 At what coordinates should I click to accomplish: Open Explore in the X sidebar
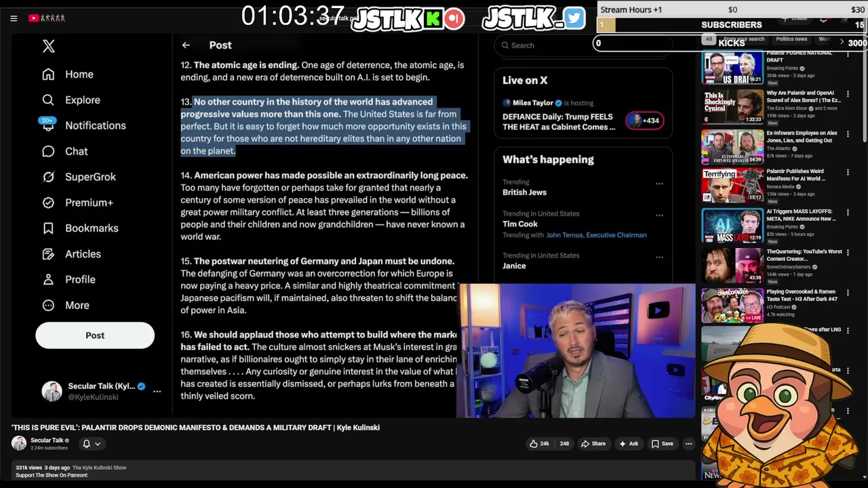coord(71,100)
